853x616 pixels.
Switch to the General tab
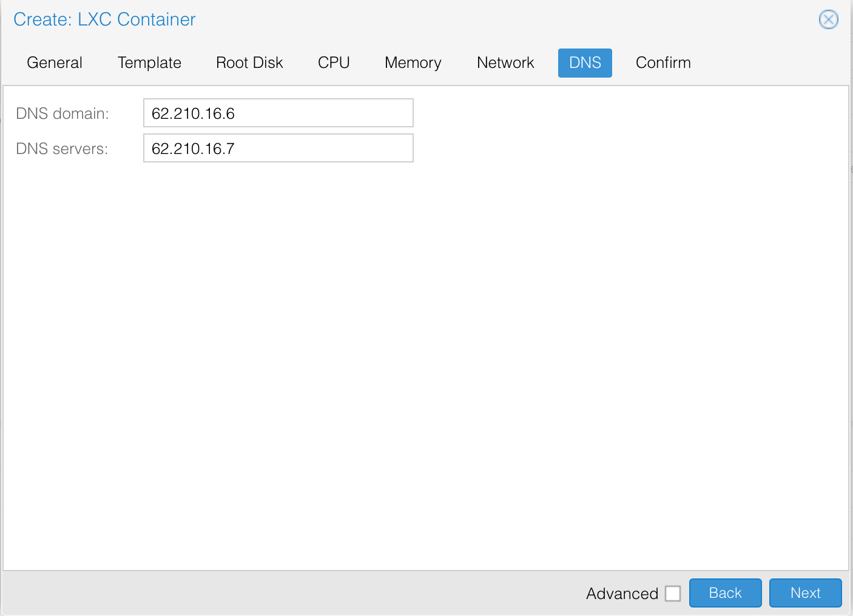(x=55, y=63)
